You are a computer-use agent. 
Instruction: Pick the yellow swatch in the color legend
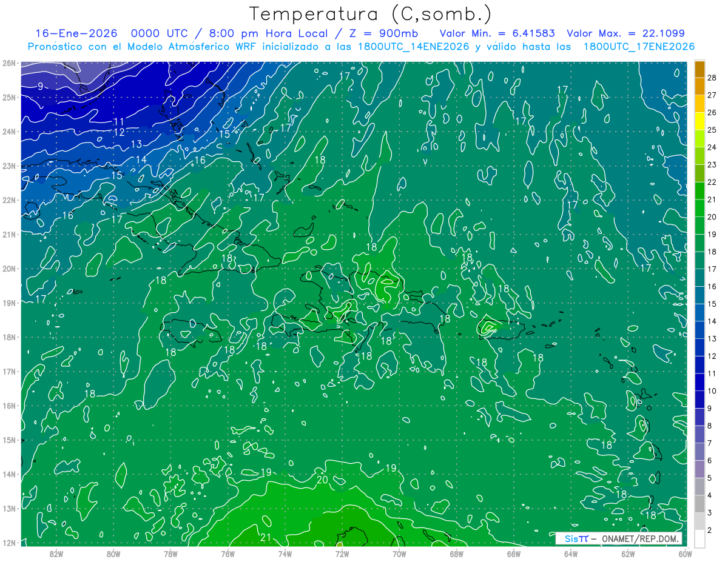click(x=699, y=121)
